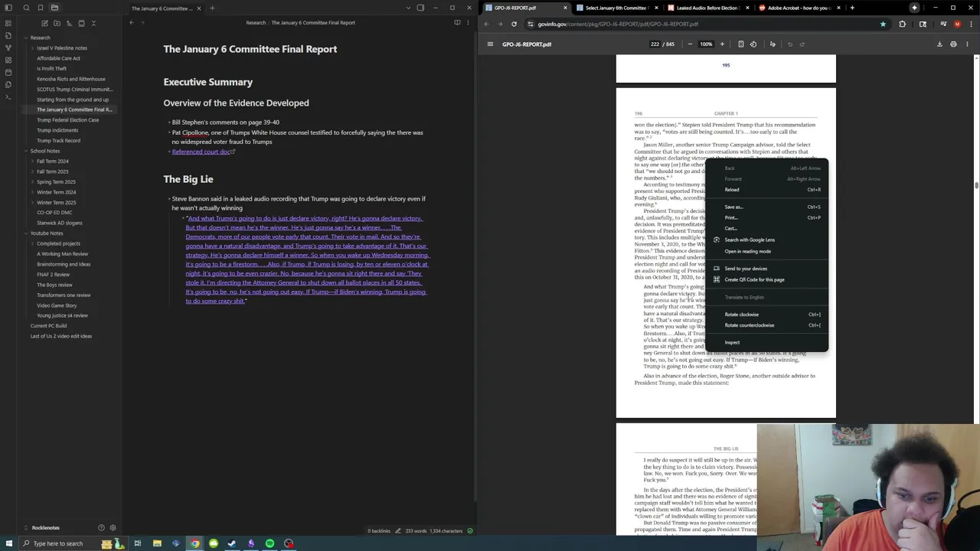Open the bookmarks pane in Obsidian
The image size is (980, 551).
click(x=40, y=8)
